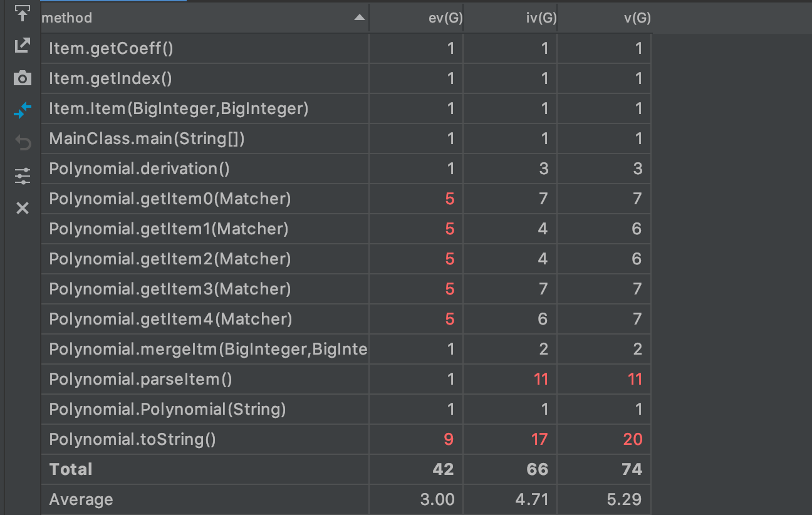Click the red 20 value in toString row
The height and width of the screenshot is (515, 812).
(x=632, y=439)
